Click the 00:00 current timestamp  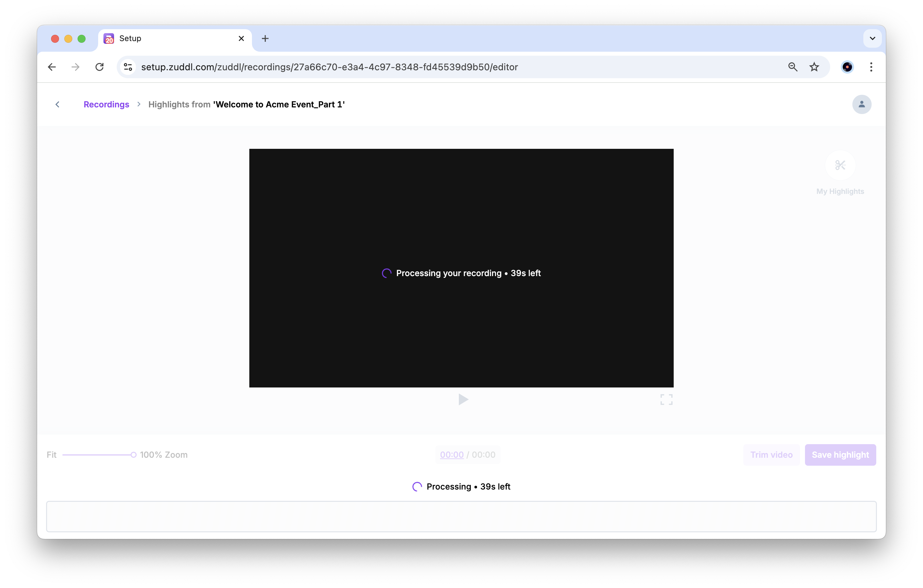pos(452,455)
